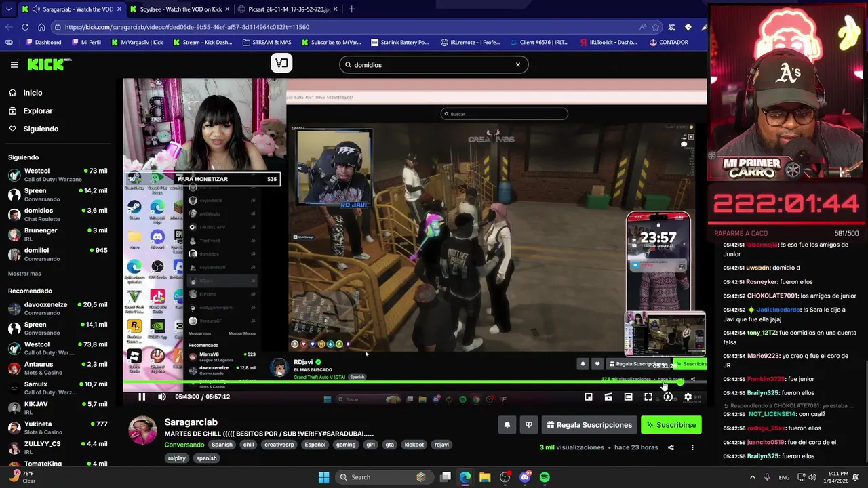Screen dimensions: 868x488
Task: Select the rdjavi tag
Action: 441,445
